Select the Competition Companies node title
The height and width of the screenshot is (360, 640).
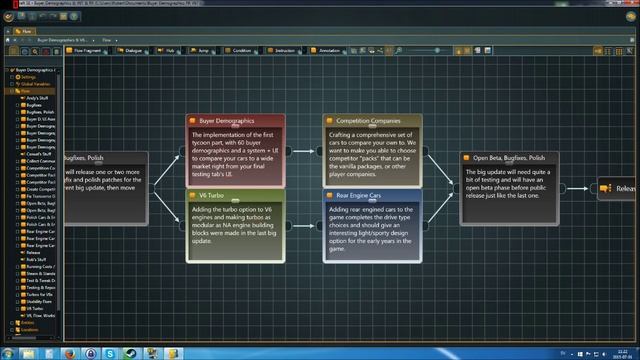(368, 121)
